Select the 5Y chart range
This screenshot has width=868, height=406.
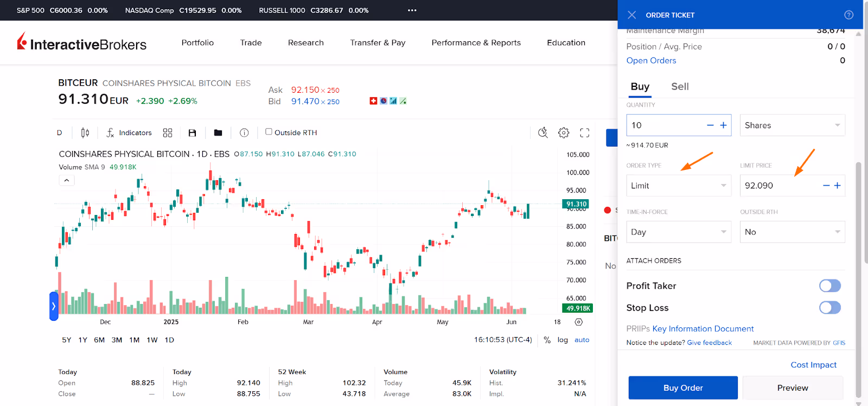click(67, 340)
